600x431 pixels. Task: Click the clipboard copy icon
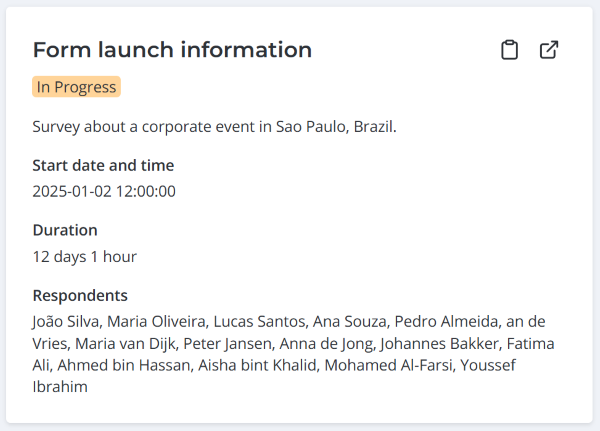(x=510, y=50)
